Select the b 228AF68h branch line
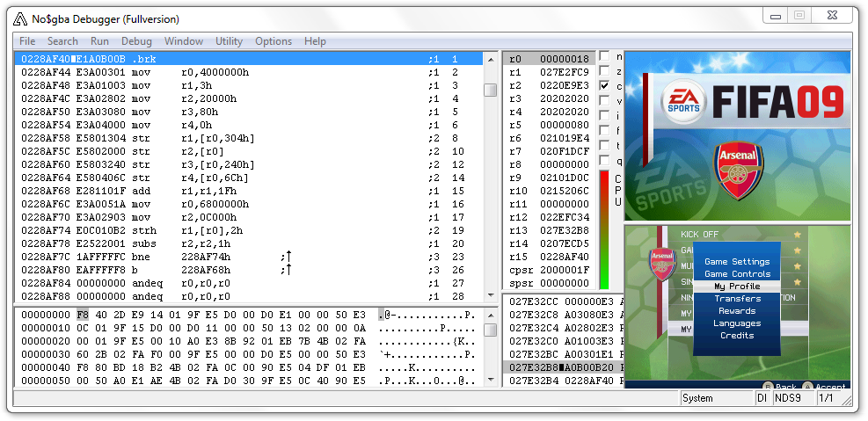Viewport: 868px width, 421px height. click(249, 270)
